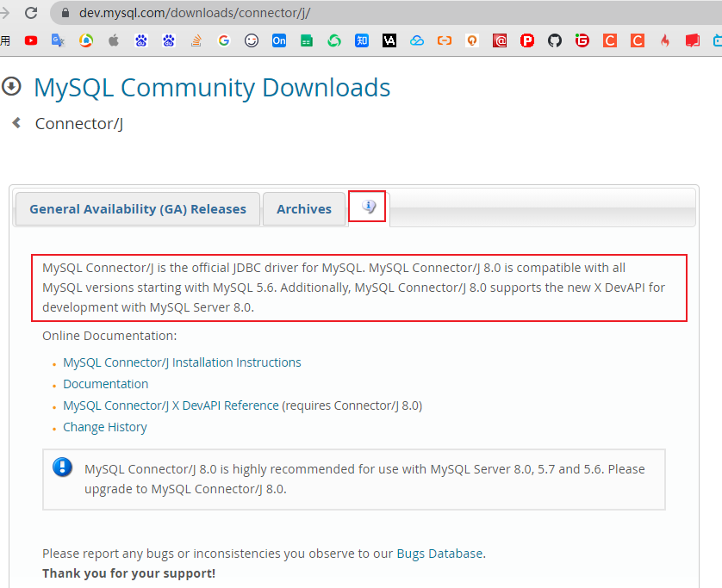The width and height of the screenshot is (722, 588).
Task: Open MySQL Connector/J Installation Instructions link
Action: point(182,362)
